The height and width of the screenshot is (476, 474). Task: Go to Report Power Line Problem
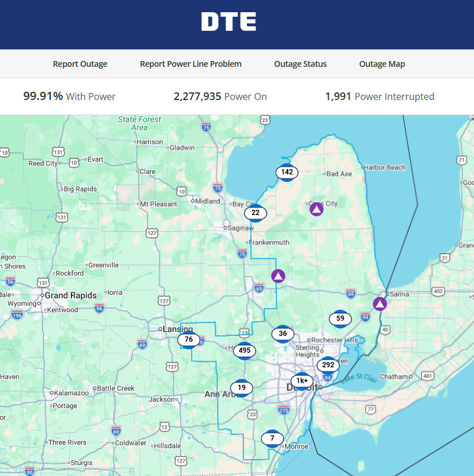click(x=191, y=64)
